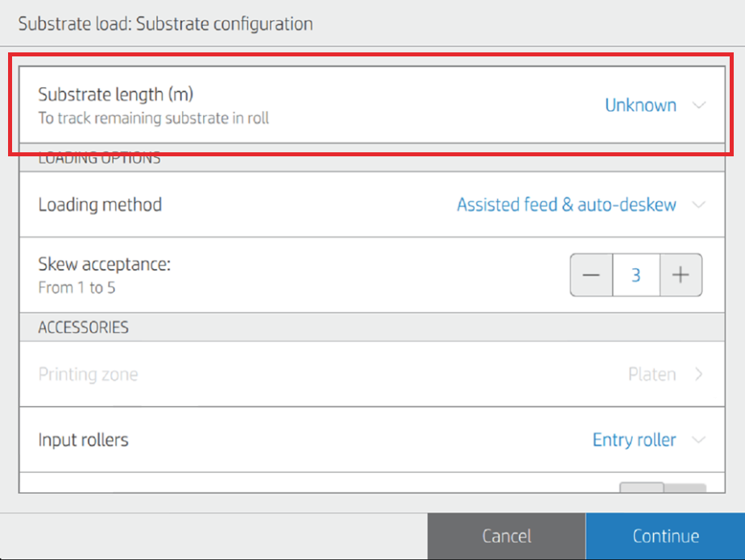Click the Platen printing zone value
The height and width of the screenshot is (560, 745).
pos(652,374)
